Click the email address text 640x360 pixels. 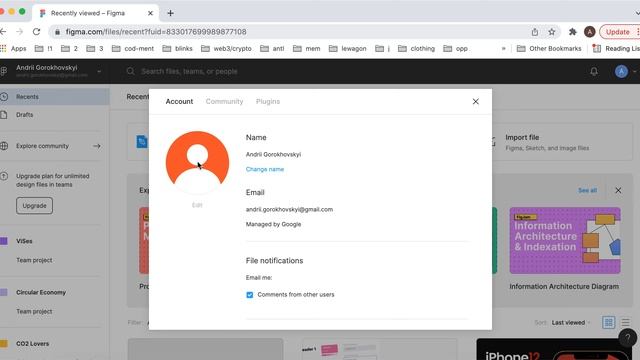tap(289, 209)
